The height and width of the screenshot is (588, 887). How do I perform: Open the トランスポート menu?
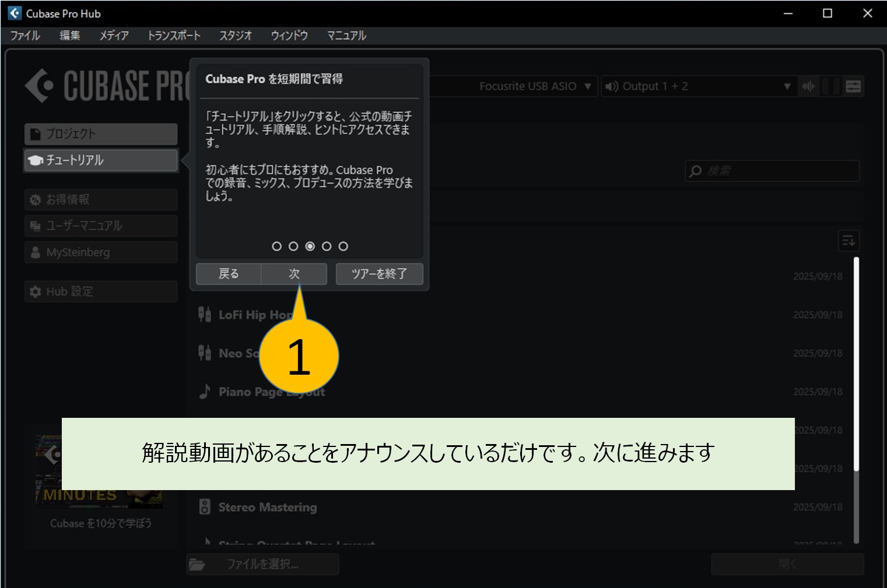[x=174, y=36]
